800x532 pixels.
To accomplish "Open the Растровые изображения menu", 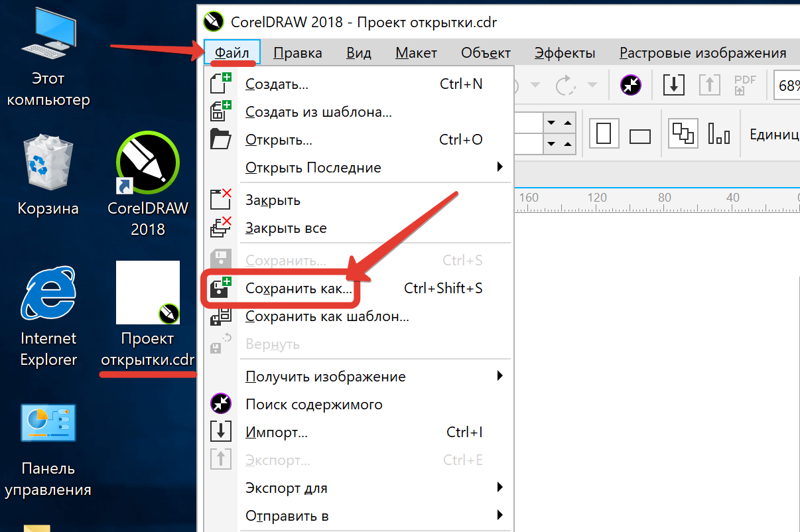I will click(x=703, y=53).
